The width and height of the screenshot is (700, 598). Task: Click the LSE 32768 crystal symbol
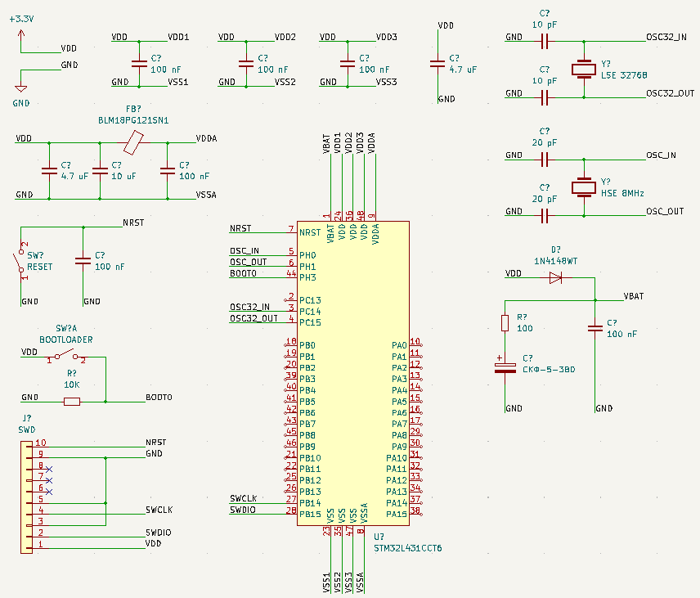(x=584, y=69)
